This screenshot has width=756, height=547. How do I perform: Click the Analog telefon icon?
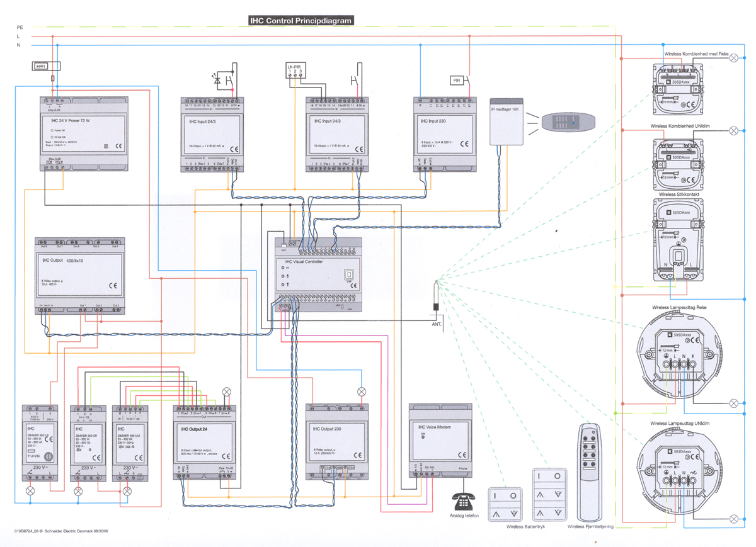464,500
